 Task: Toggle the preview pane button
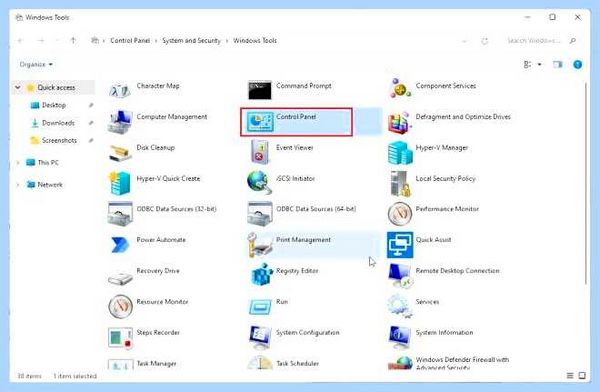point(558,64)
